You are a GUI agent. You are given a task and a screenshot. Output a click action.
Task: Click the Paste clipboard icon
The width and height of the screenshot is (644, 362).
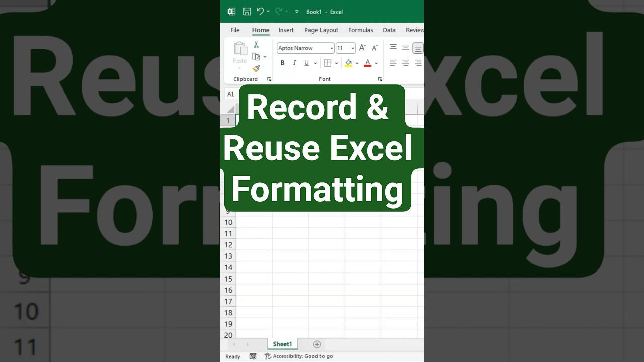point(240,49)
